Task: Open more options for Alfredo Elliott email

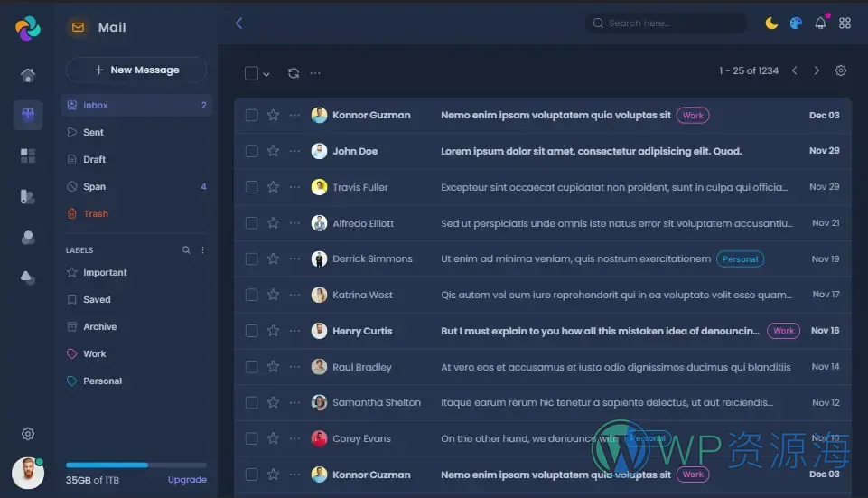Action: [x=294, y=223]
